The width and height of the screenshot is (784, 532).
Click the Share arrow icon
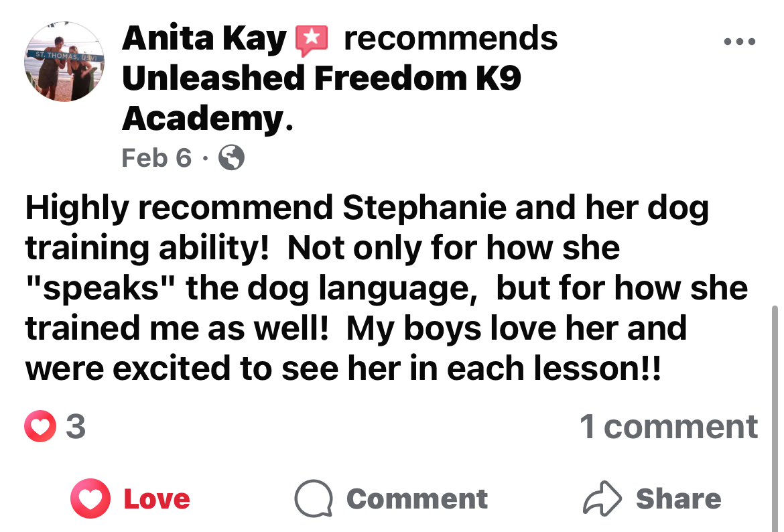[602, 499]
